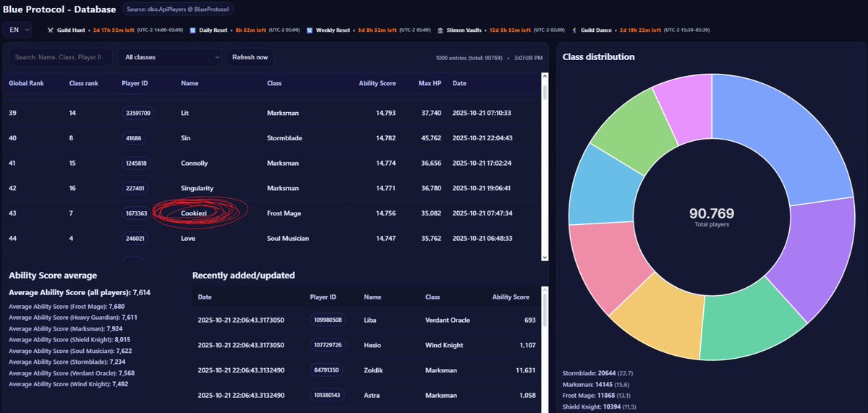This screenshot has height=413, width=868.
Task: Click the leaderboard scrollbar down arrow
Action: point(545,256)
